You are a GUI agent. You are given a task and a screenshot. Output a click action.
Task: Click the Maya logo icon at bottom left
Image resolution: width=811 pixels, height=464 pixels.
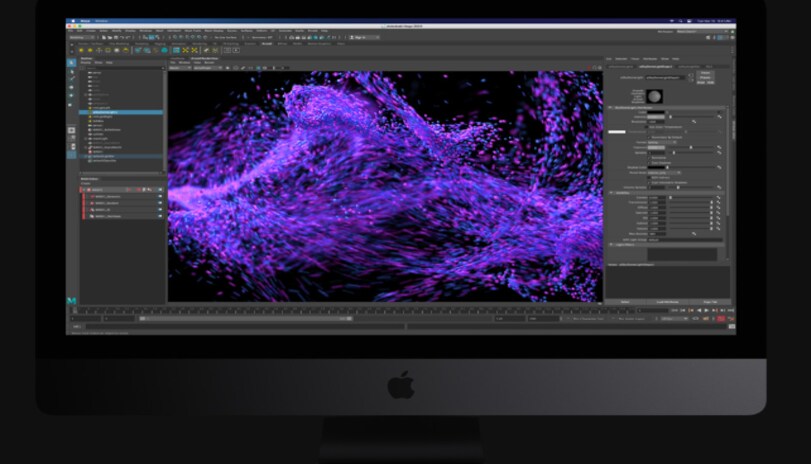coord(72,299)
